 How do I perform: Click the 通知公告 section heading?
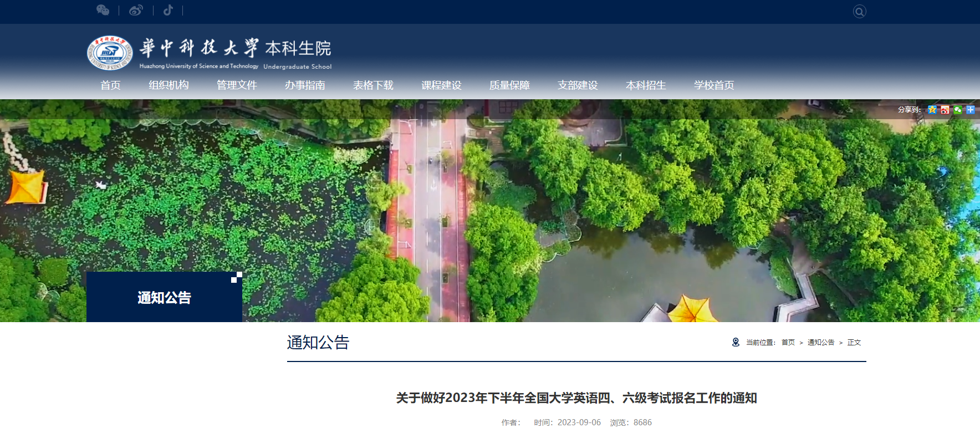coord(318,343)
